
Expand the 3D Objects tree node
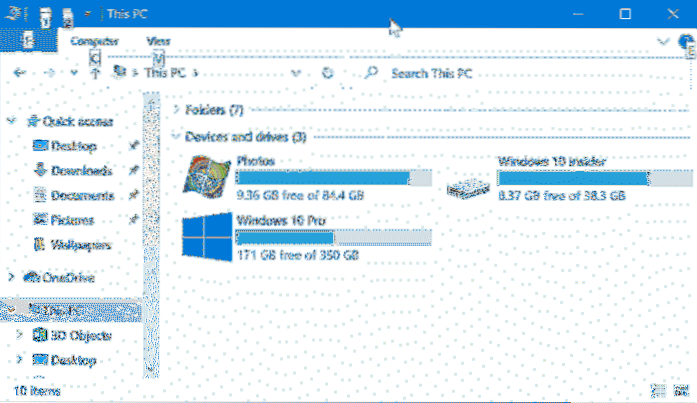click(19, 335)
